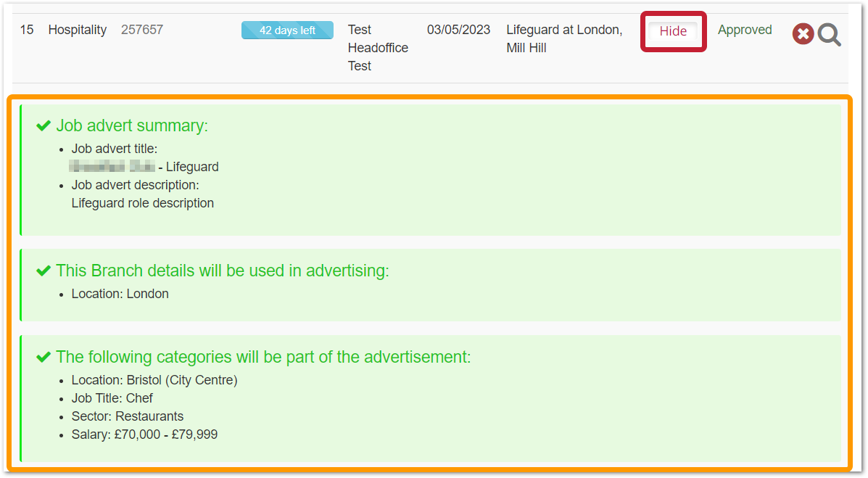This screenshot has width=868, height=478.
Task: Click the checkmark beside Job advert summary
Action: 44,126
